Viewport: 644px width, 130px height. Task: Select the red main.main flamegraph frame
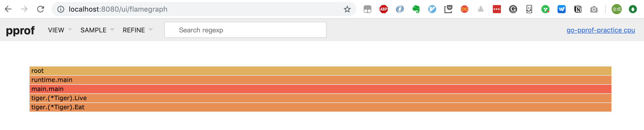coord(320,89)
